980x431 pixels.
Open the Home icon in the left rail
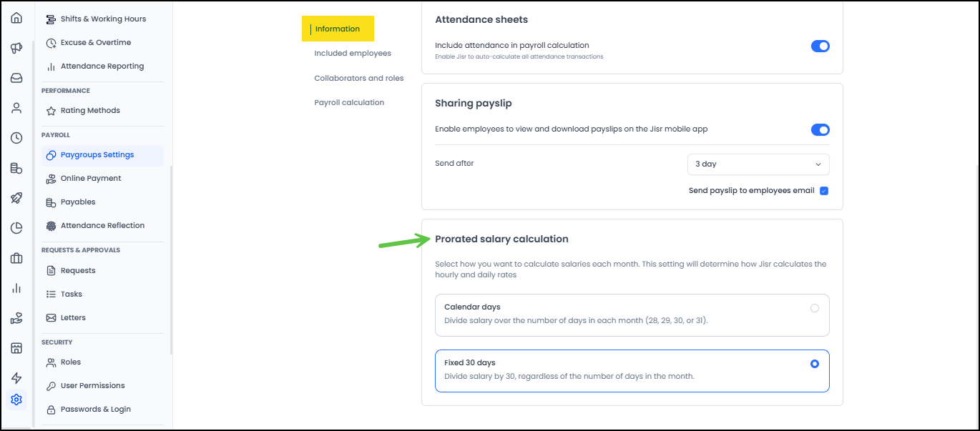coord(16,16)
